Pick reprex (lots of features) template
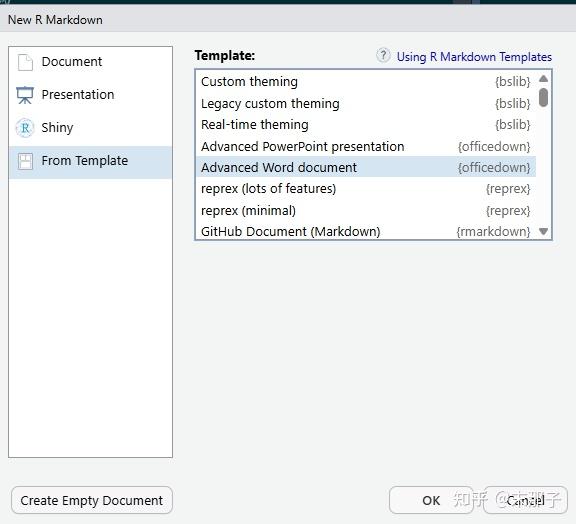Viewport: 576px width, 524px height. point(366,189)
